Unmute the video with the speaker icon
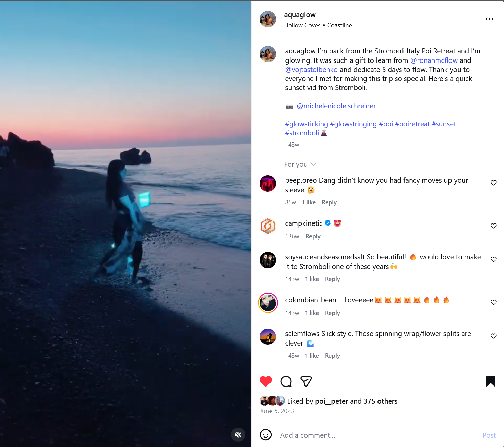The height and width of the screenshot is (447, 504). pyautogui.click(x=238, y=435)
